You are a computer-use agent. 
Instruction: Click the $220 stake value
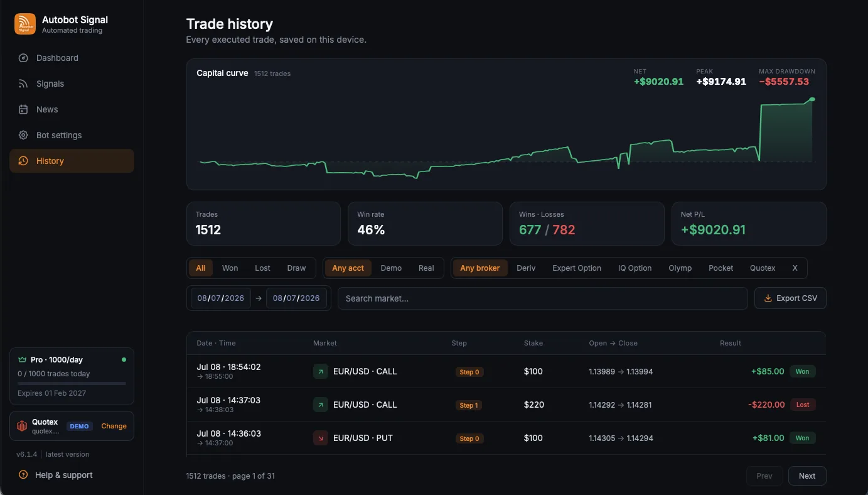534,405
